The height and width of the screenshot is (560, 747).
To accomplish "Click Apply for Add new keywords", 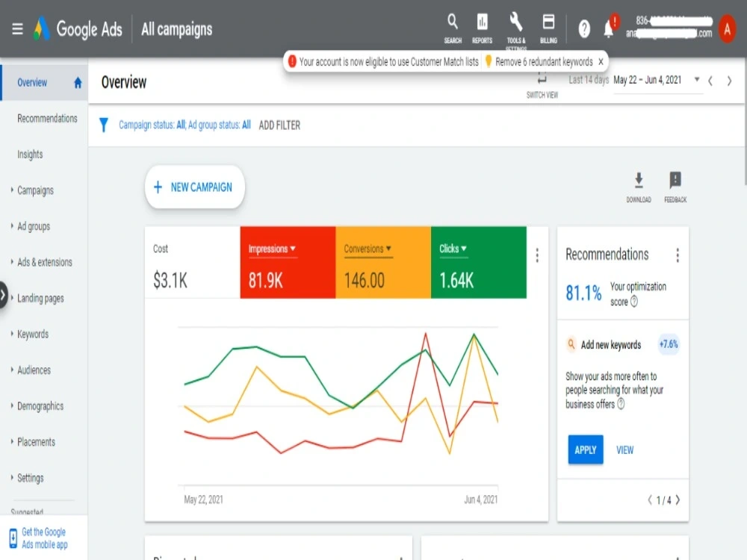I will coord(586,449).
